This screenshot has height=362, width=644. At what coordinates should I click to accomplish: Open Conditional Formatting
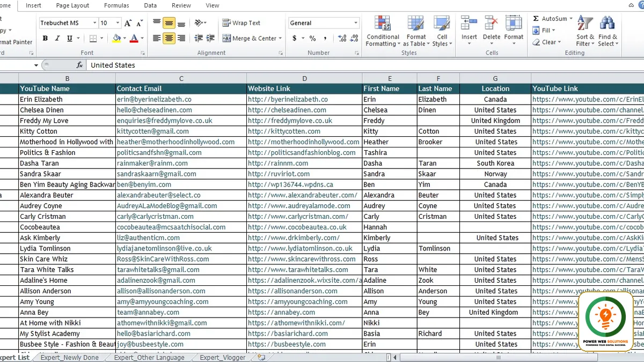click(383, 31)
